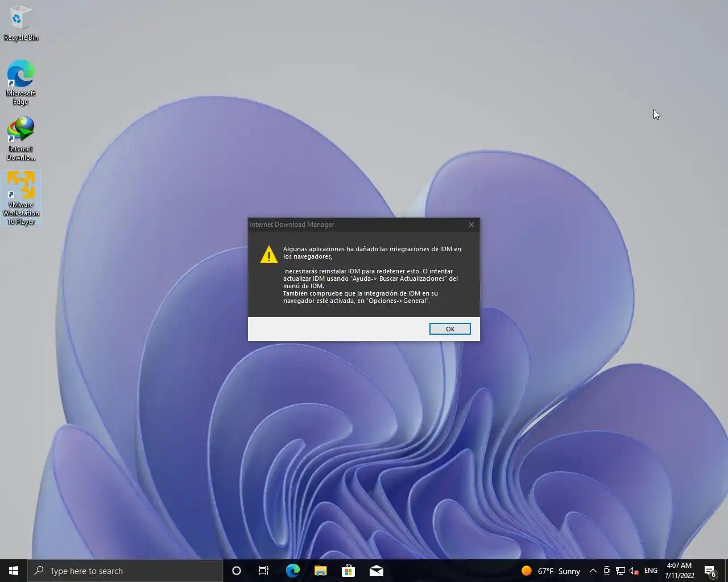The height and width of the screenshot is (582, 728).
Task: Click the muted volume tray icon
Action: click(x=634, y=571)
